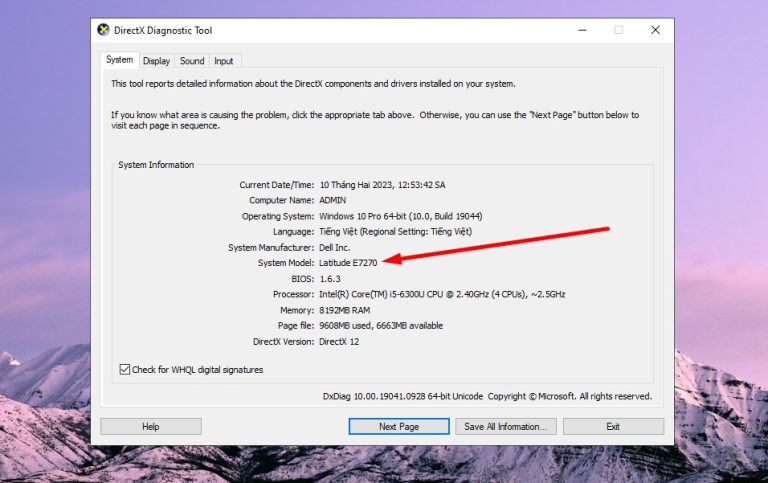This screenshot has height=483, width=768.
Task: Go to the System tab
Action: pos(120,60)
